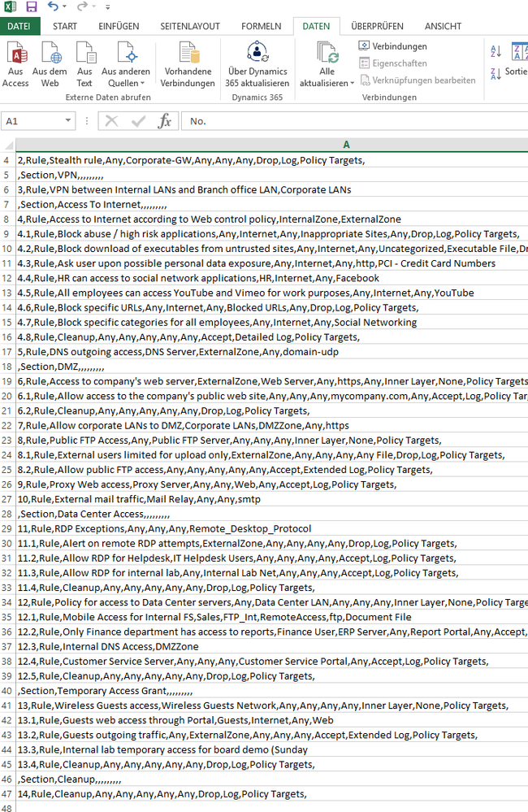The image size is (528, 812).
Task: Save the workbook with the disk icon
Action: pos(32,7)
